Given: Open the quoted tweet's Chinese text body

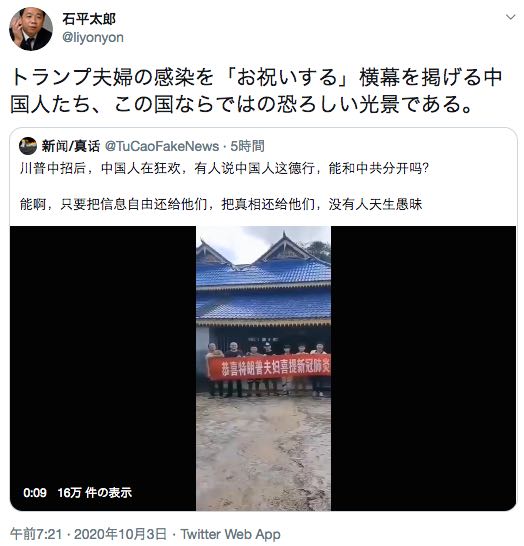Looking at the screenshot, I should [x=224, y=186].
